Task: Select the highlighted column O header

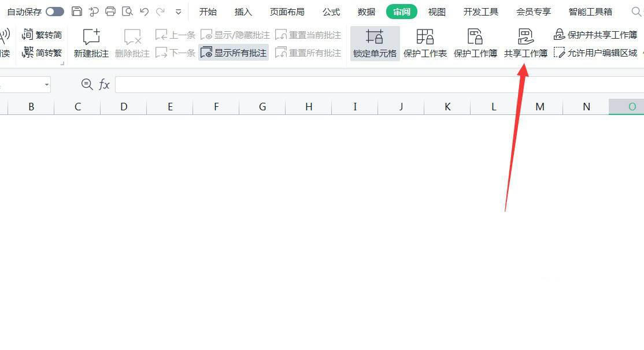Action: coord(627,107)
